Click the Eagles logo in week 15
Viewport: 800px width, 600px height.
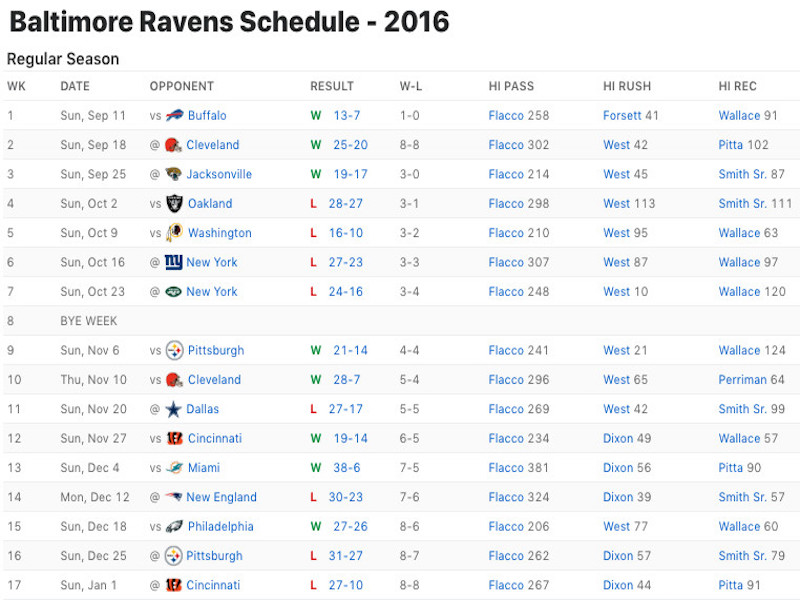[174, 527]
